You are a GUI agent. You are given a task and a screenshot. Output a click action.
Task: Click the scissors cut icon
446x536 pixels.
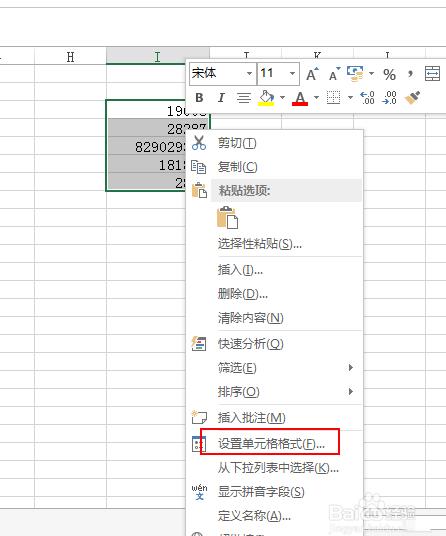199,143
